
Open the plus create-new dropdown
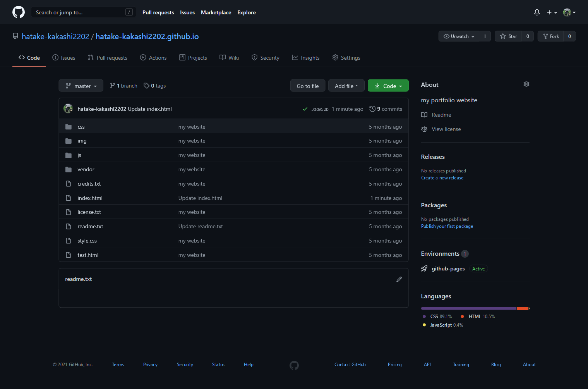tap(552, 12)
